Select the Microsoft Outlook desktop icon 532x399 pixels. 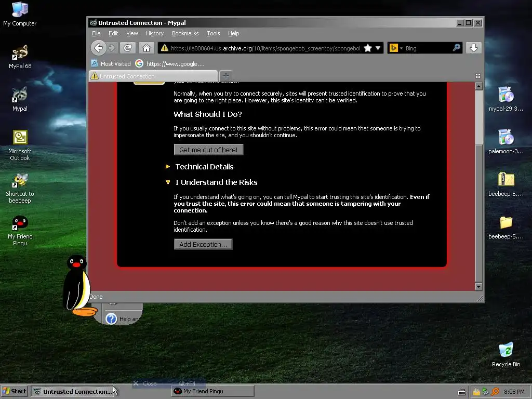click(20, 145)
